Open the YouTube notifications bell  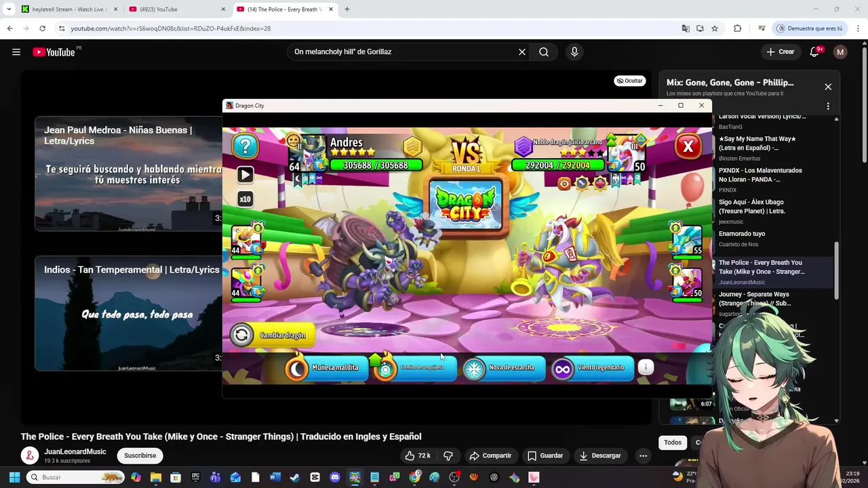815,52
